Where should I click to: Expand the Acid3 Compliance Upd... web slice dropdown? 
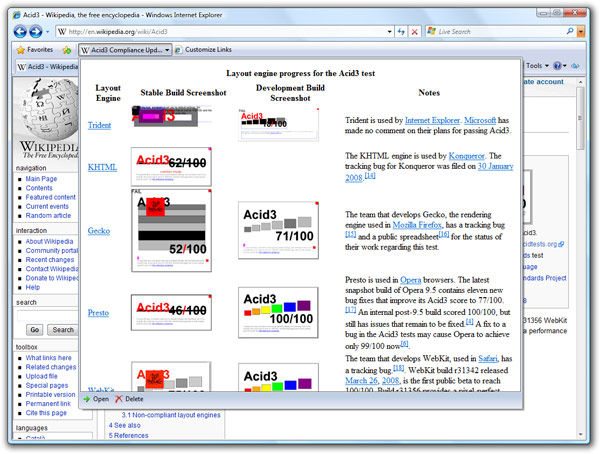[x=167, y=50]
